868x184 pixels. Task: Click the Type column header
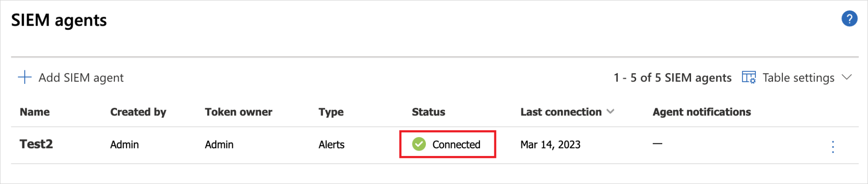pos(331,112)
